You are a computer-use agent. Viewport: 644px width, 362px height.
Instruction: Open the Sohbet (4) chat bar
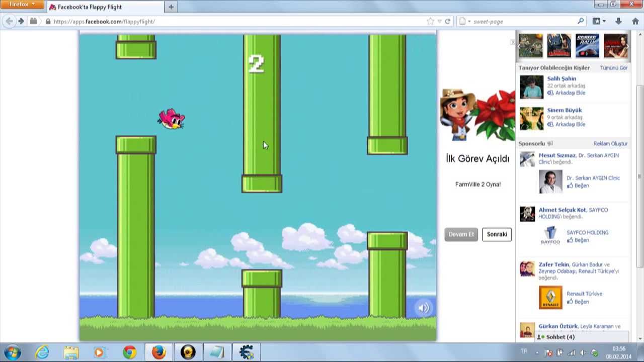pyautogui.click(x=582, y=337)
